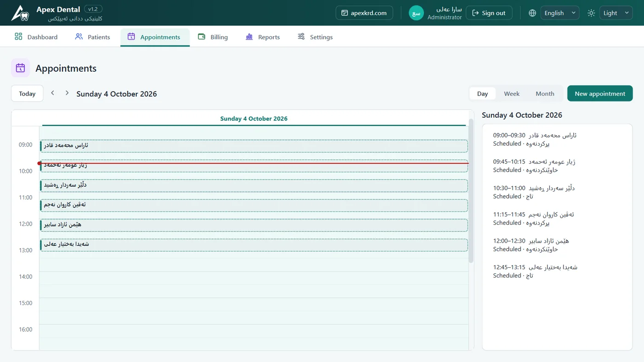Select the 09:45–10:15 appointment in side list
The height and width of the screenshot is (362, 644).
tap(557, 166)
